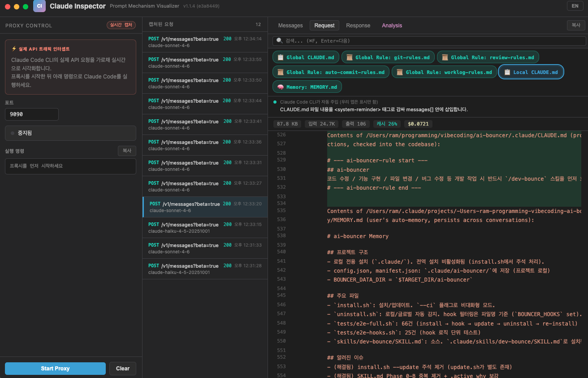Viewport: 588px width, 378px height.
Task: Switch to the Response tab
Action: point(358,26)
